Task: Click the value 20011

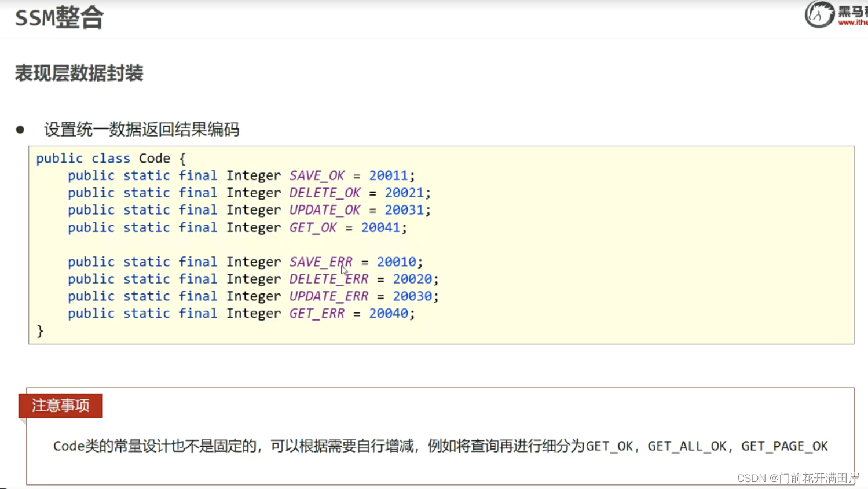Action: click(389, 175)
